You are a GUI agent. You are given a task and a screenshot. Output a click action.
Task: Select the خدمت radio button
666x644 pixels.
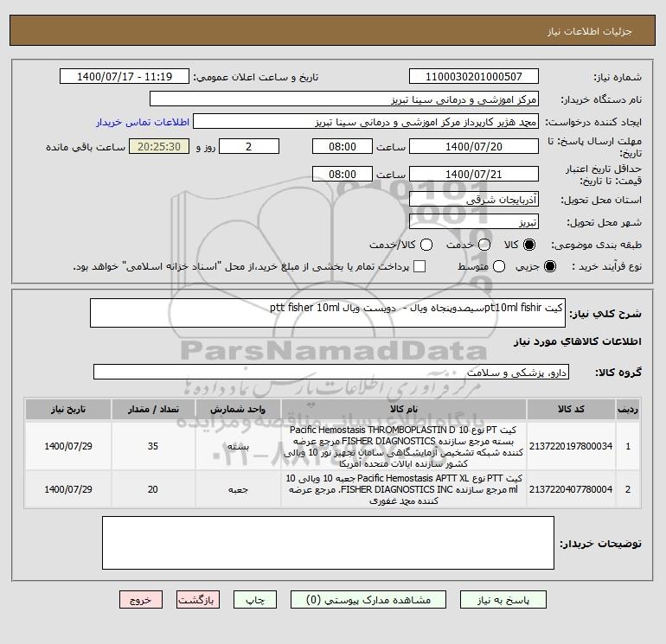coord(484,245)
